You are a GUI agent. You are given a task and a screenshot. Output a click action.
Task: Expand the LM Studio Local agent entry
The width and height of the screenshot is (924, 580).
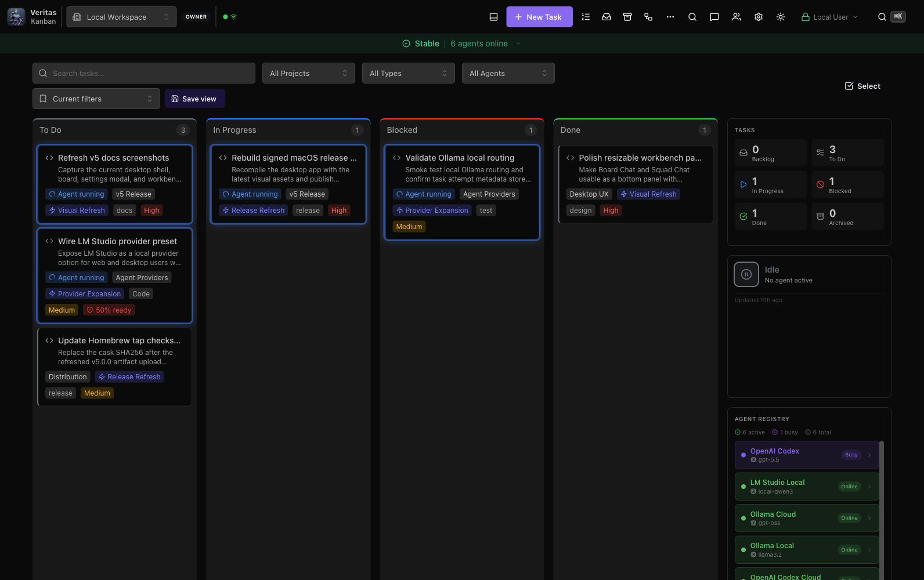[807, 487]
